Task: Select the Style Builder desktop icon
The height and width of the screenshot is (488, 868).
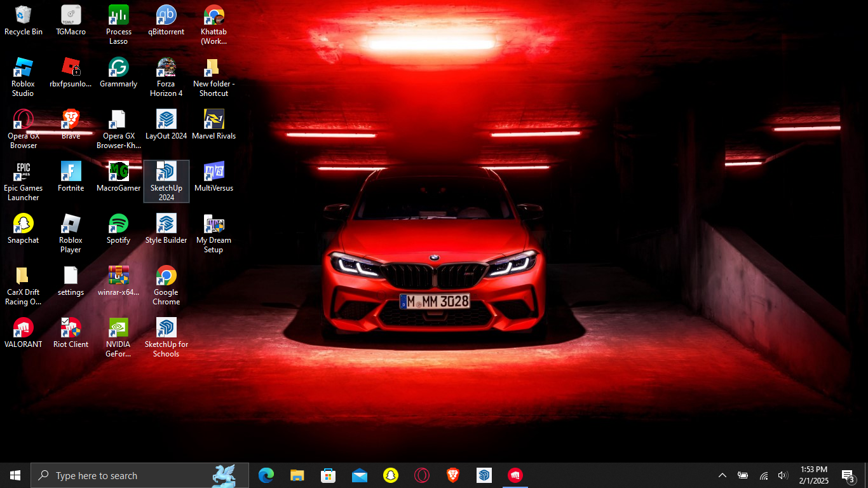Action: (166, 229)
